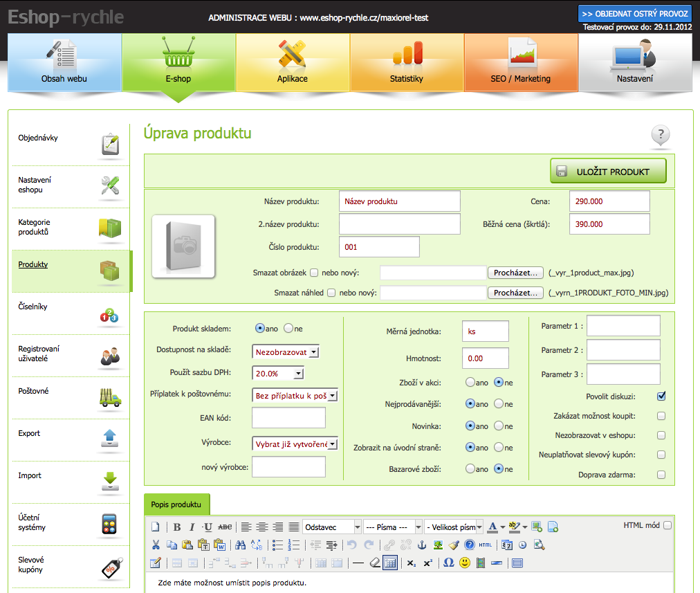The width and height of the screenshot is (700, 593).
Task: Check the Doprava zdarma checkbox
Action: [x=661, y=475]
